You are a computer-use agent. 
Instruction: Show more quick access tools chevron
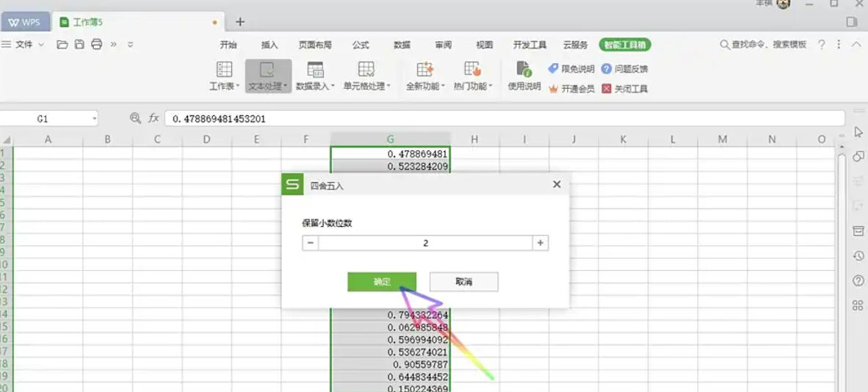[x=114, y=44]
